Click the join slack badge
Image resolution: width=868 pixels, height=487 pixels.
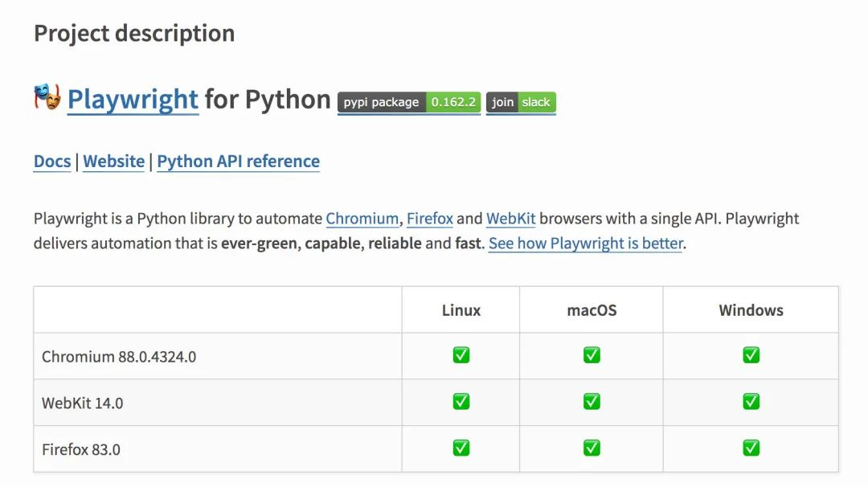521,103
